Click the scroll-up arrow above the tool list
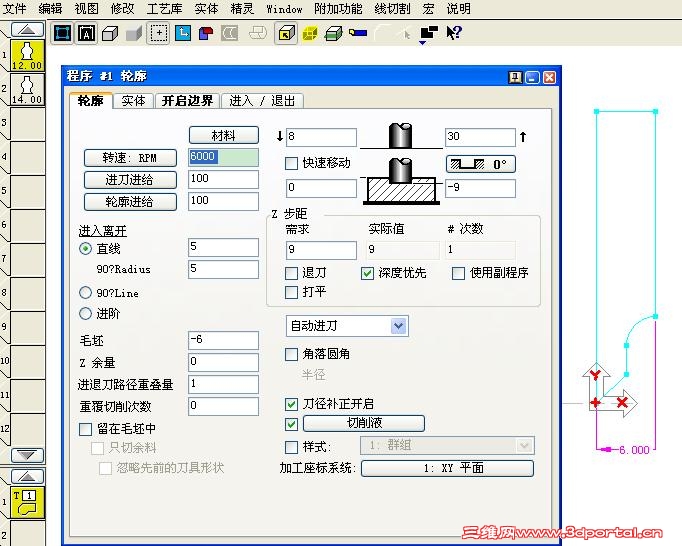Screen dimensions: 682x546 (x=27, y=30)
